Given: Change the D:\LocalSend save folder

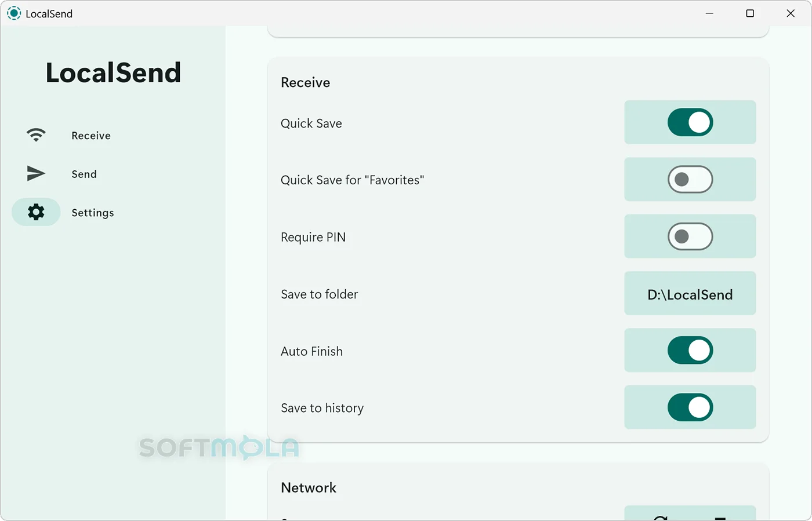Looking at the screenshot, I should point(690,293).
